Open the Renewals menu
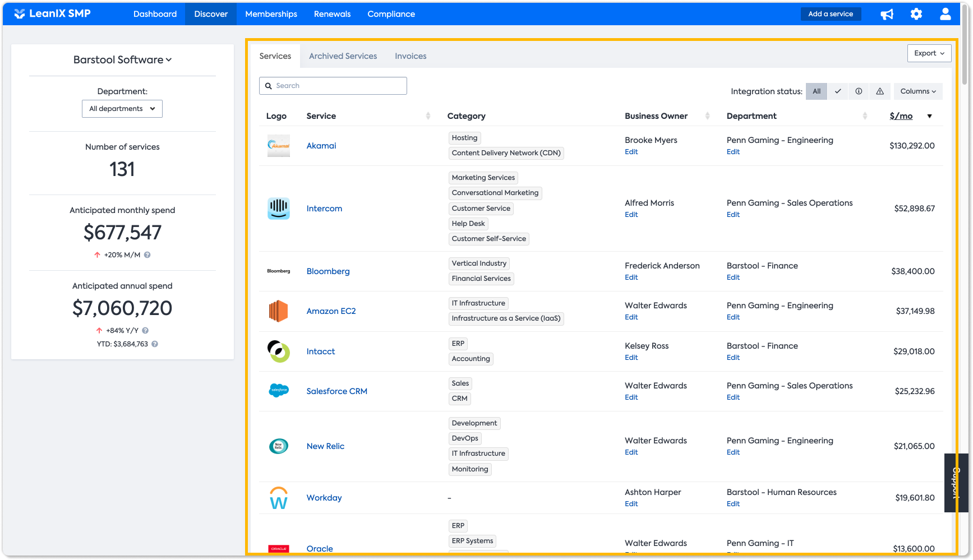Image resolution: width=973 pixels, height=560 pixels. pos(333,14)
